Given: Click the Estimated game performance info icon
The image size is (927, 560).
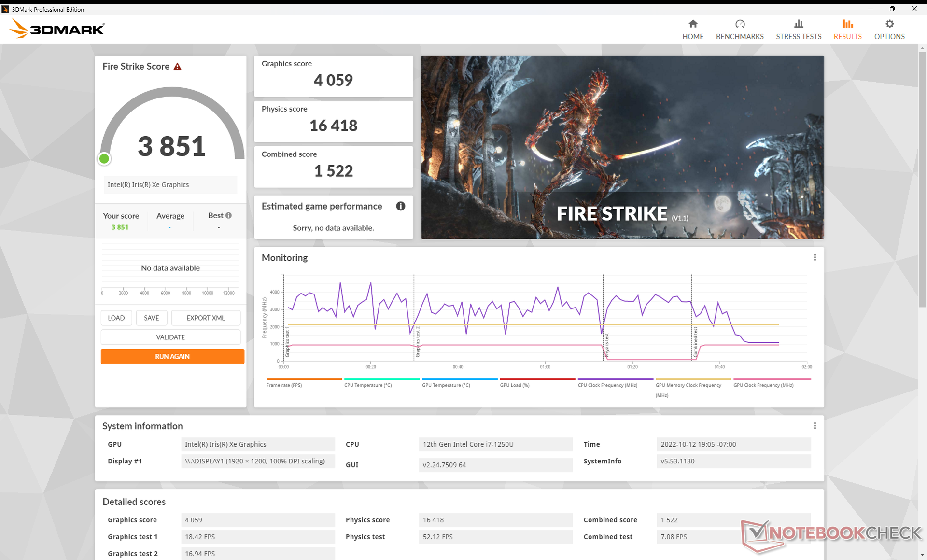Looking at the screenshot, I should (x=400, y=206).
